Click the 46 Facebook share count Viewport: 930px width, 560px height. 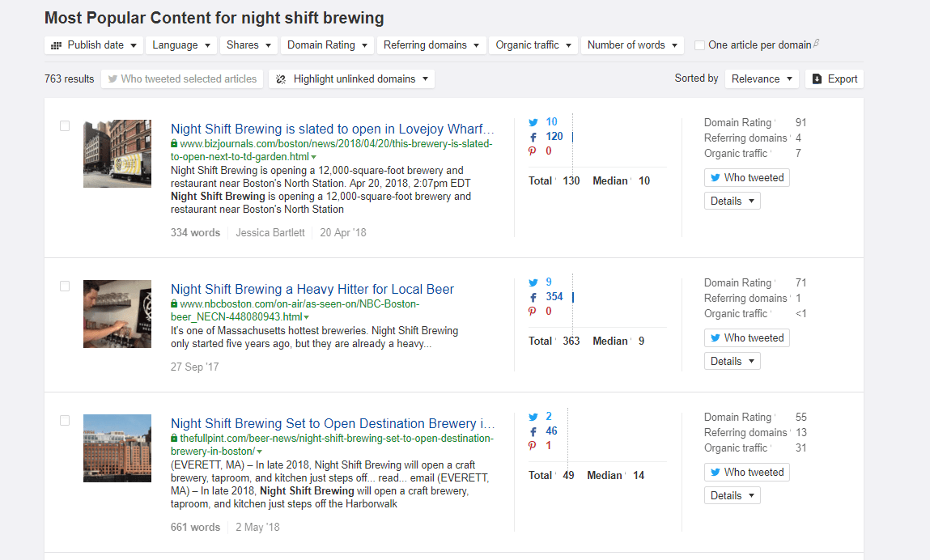point(551,431)
